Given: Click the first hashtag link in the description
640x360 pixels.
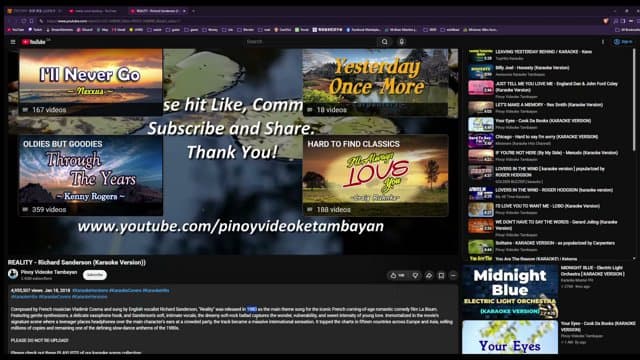Looking at the screenshot, I should pyautogui.click(x=90, y=290).
